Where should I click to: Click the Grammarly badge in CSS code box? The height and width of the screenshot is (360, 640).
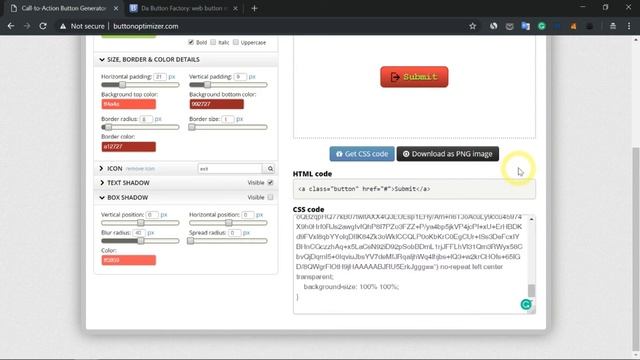[526, 304]
